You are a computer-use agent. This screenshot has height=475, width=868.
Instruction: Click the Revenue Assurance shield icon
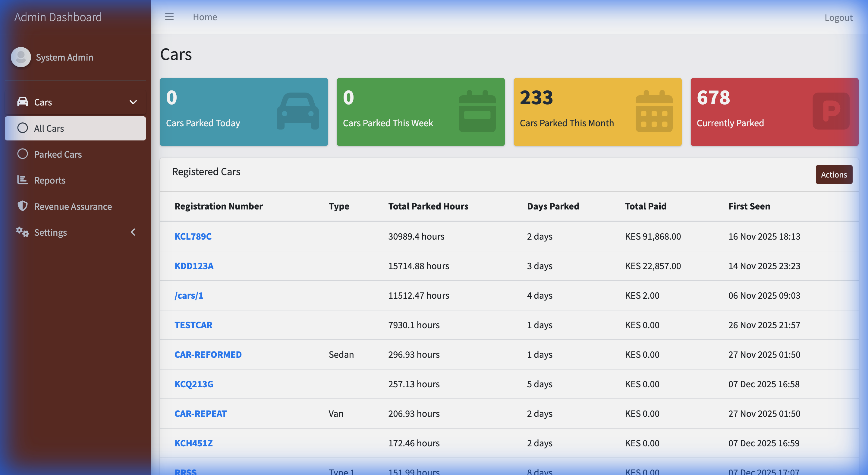click(x=23, y=206)
